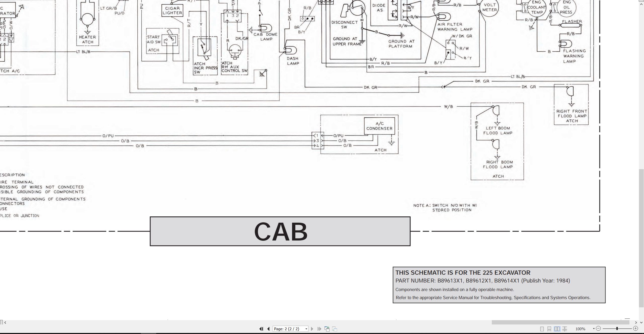644x334 pixels.
Task: Click the ENG COOLANT TEMP gauge
Action: 537,7
